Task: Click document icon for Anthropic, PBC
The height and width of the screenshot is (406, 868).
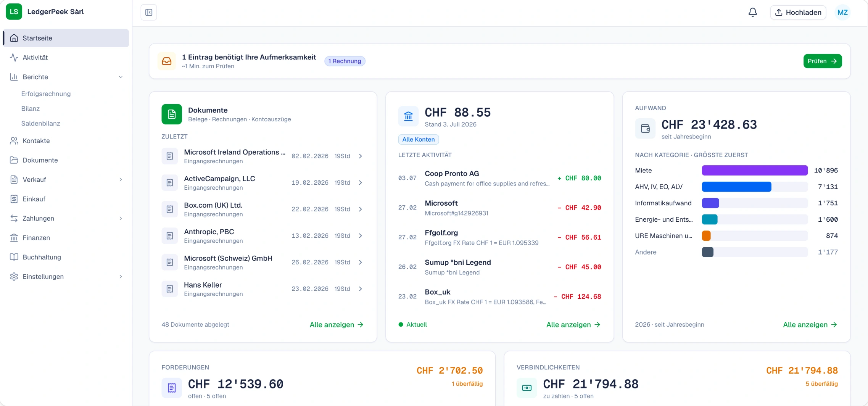Action: pos(170,236)
